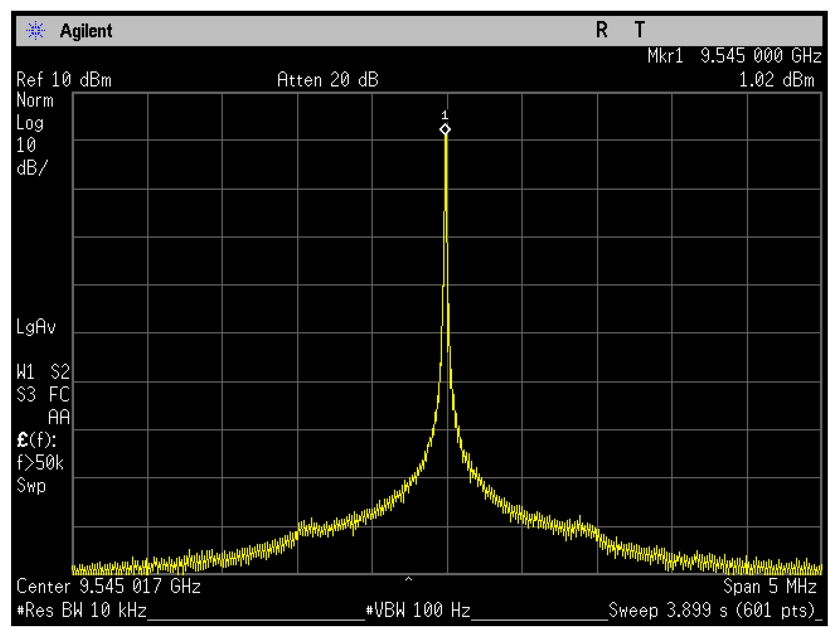
Task: Click the marker 1 diamond on peak
Action: point(445,130)
